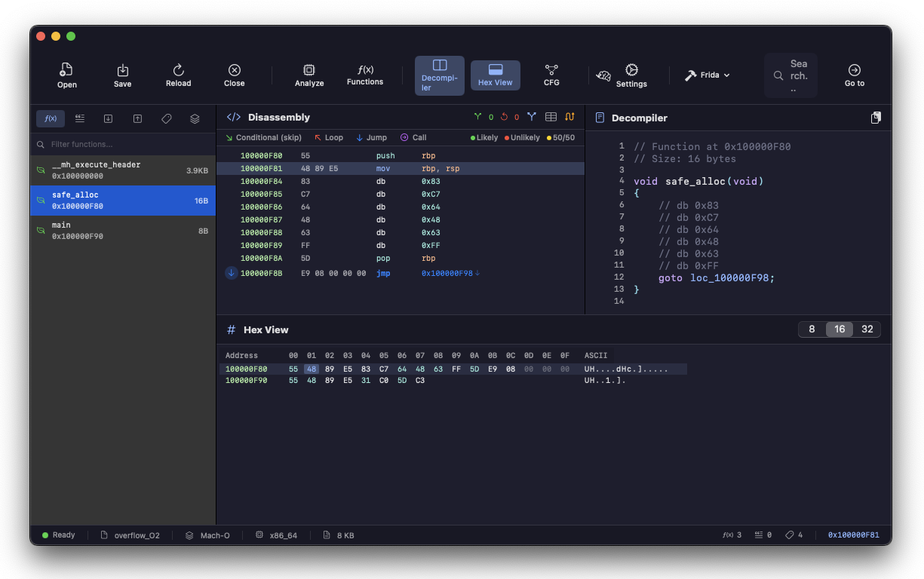The height and width of the screenshot is (579, 924).
Task: Select hex width 32 in Hex View
Action: [867, 329]
